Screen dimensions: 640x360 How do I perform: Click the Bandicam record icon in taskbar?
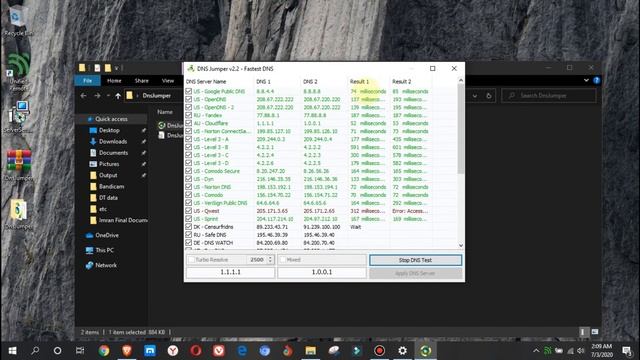(x=380, y=350)
